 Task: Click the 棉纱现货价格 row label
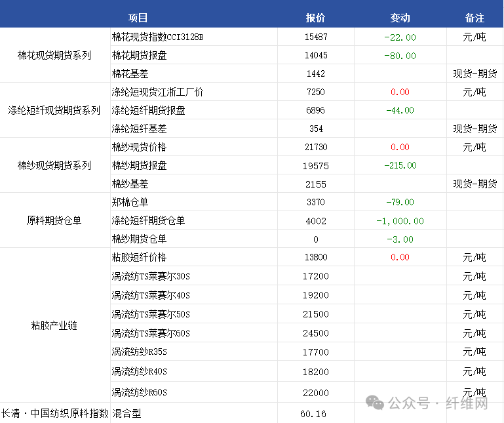tap(140, 147)
